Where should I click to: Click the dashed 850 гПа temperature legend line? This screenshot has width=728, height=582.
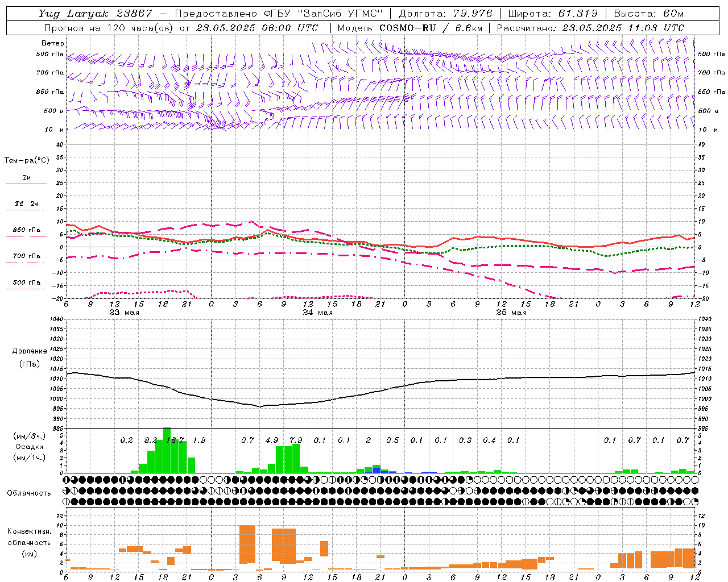click(x=26, y=236)
